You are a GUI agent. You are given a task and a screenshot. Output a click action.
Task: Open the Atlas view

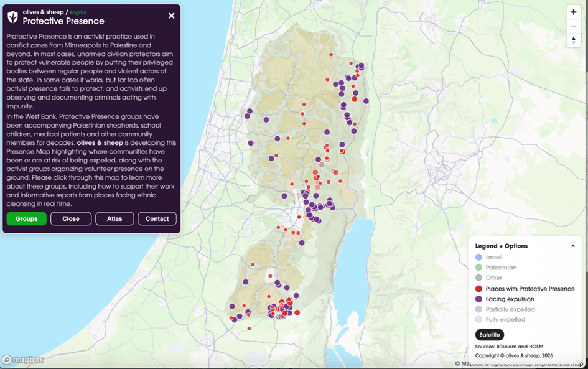point(114,219)
